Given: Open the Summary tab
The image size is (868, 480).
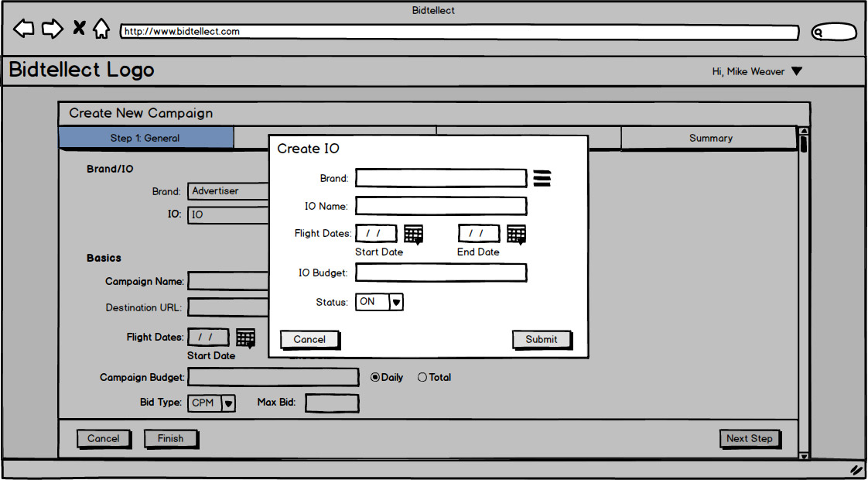Looking at the screenshot, I should (x=710, y=139).
